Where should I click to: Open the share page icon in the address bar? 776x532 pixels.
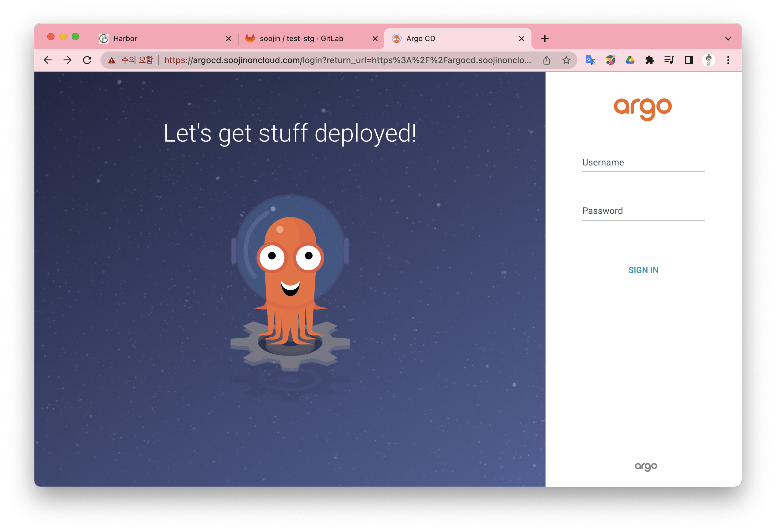[x=547, y=60]
